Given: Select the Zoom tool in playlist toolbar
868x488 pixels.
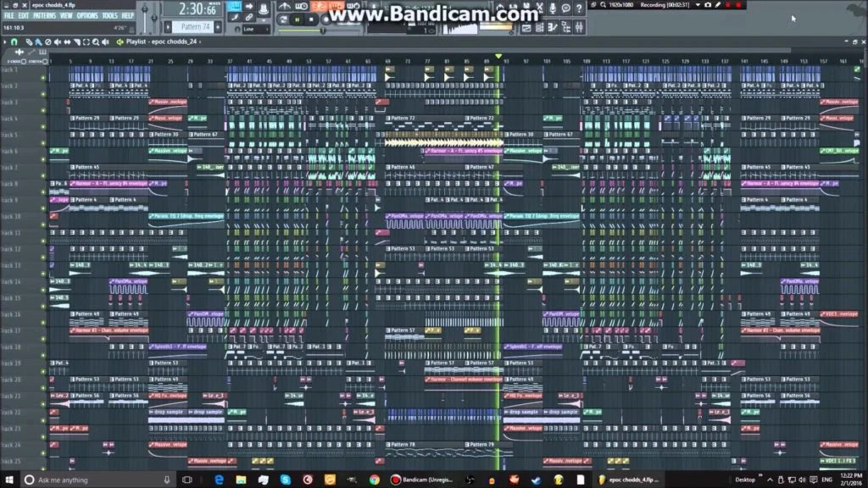Looking at the screenshot, I should pos(95,42).
